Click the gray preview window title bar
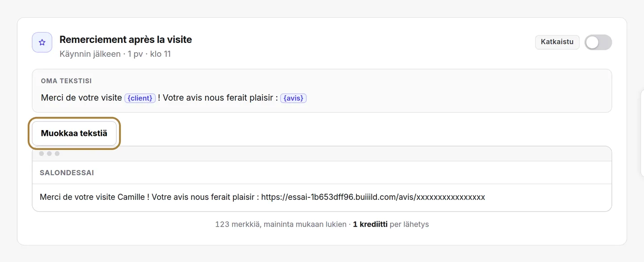Screen dimensions: 644x262 point(322,154)
